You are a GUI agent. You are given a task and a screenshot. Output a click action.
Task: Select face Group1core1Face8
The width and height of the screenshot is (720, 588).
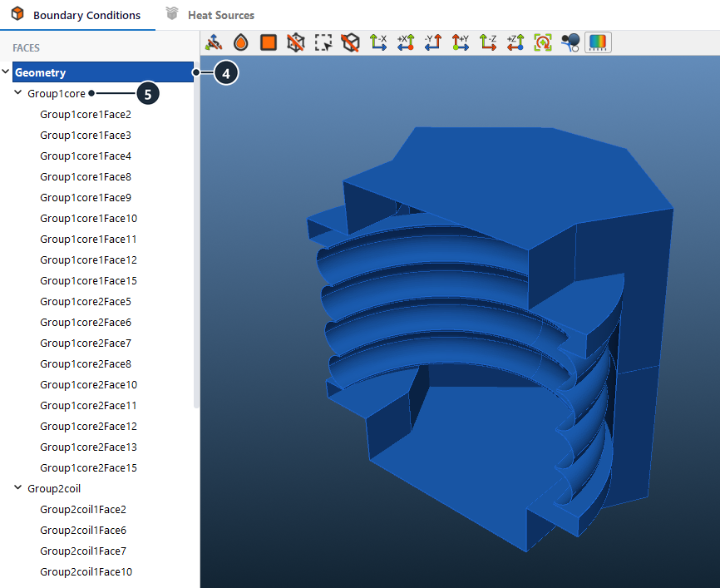tap(86, 177)
